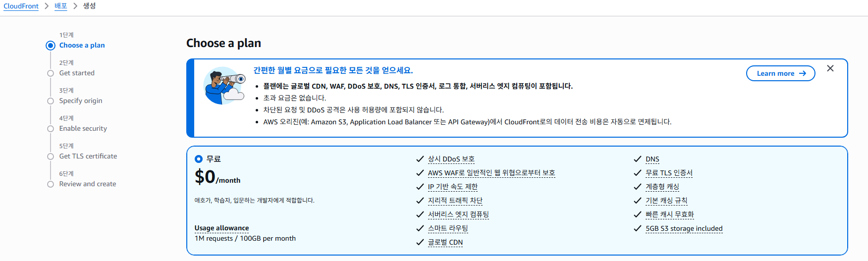Jump to the Specify origin step
The width and height of the screenshot is (868, 261).
81,101
